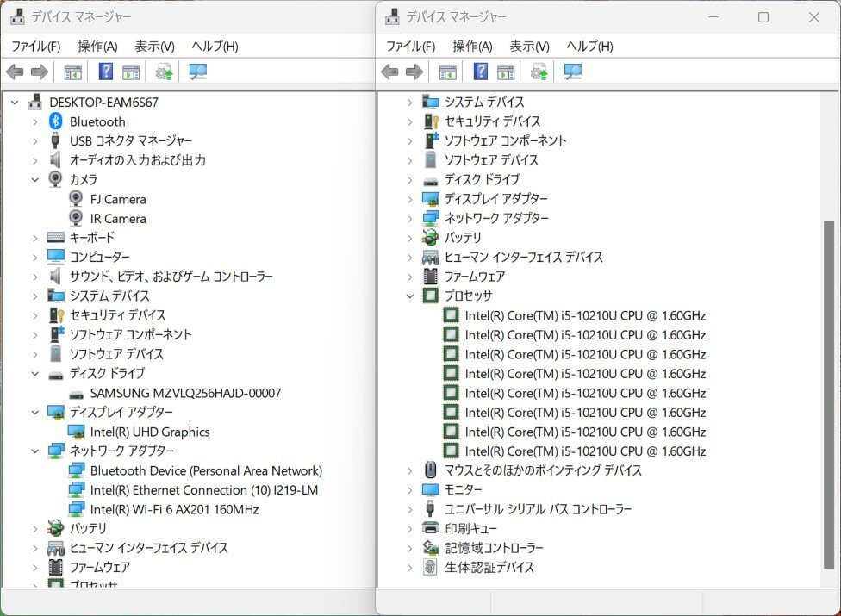Select the DESKTOP-EAM6S67 root node

click(103, 102)
